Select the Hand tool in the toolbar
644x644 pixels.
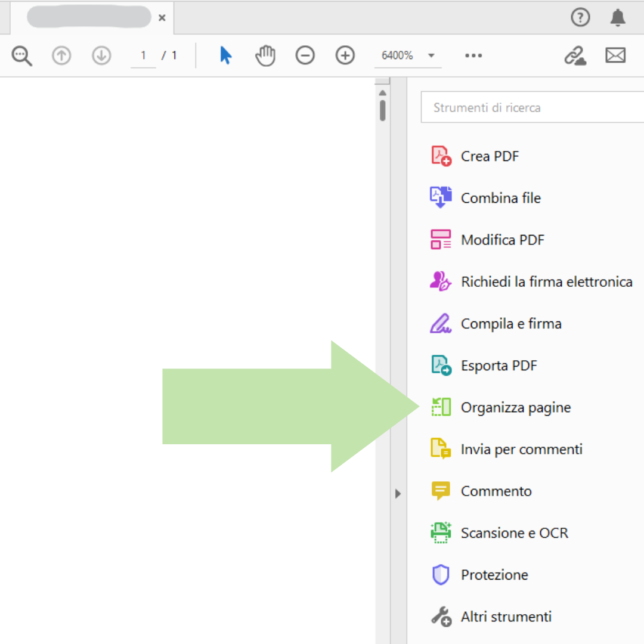(265, 55)
